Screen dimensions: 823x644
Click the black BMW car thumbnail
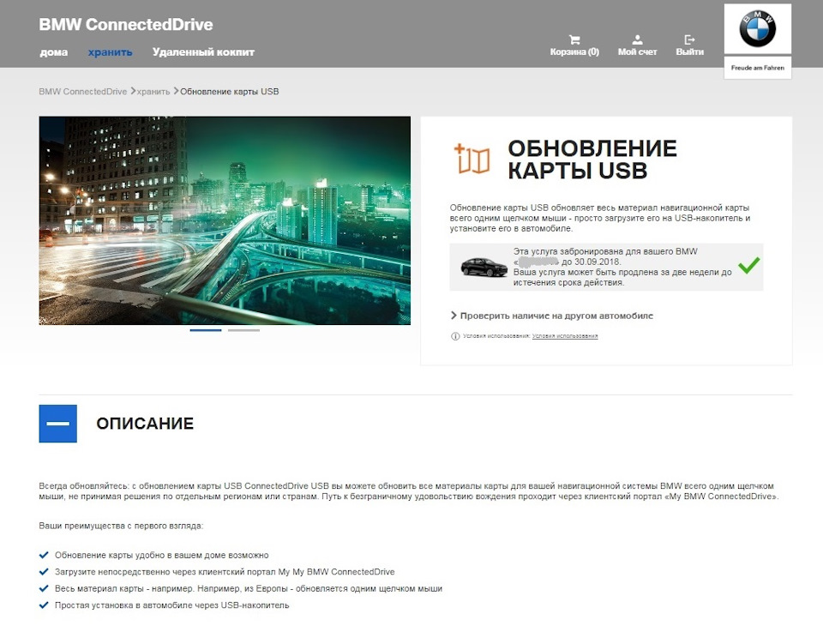coord(484,268)
